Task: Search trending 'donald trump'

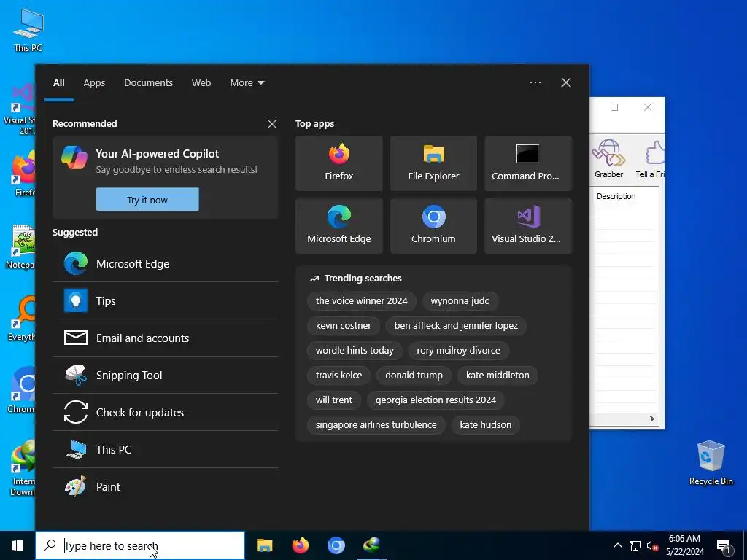Action: tap(414, 376)
